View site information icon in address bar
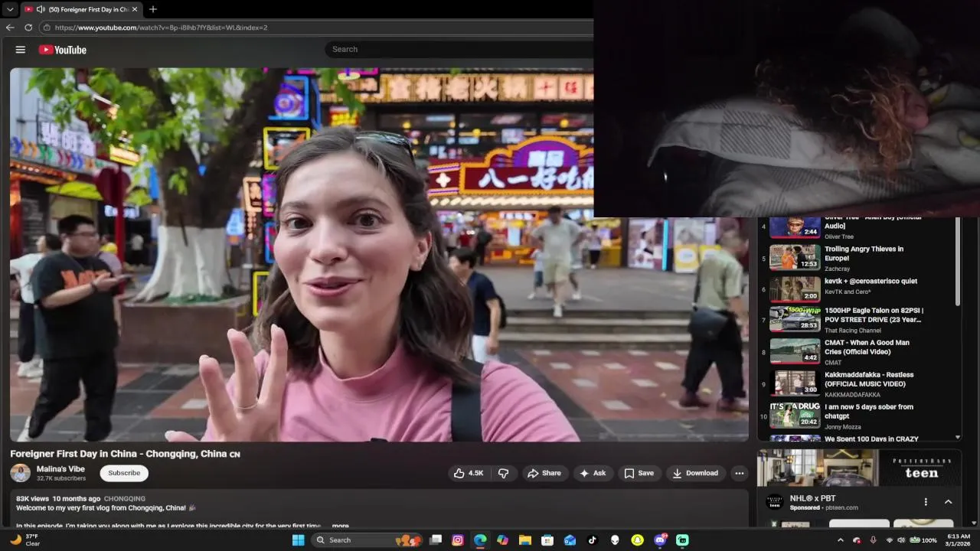Screen dimensions: 980x551 tap(47, 28)
